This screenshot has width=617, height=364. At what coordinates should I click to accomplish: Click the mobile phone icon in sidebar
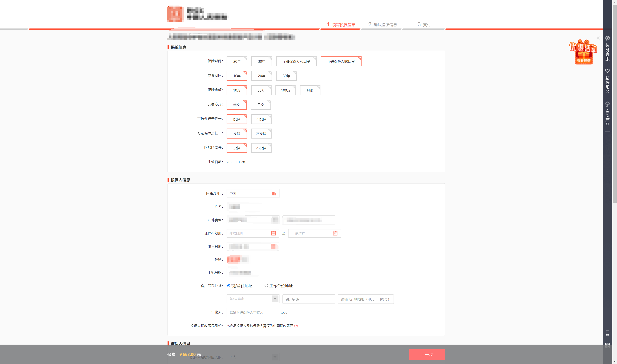pos(607,333)
